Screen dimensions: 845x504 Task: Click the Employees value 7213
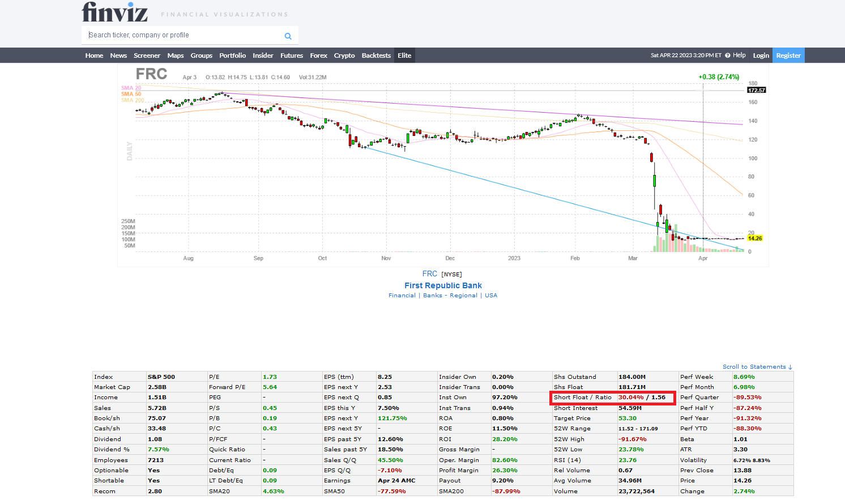pos(156,460)
